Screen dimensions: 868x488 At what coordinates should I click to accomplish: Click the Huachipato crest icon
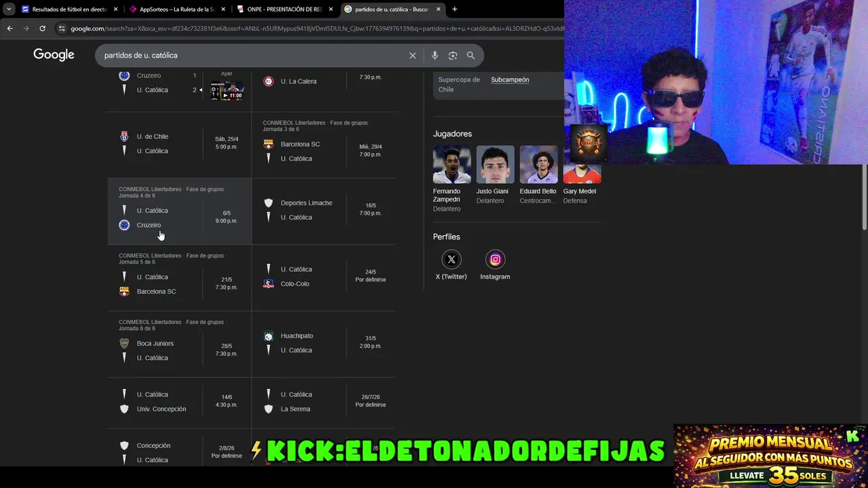(x=269, y=336)
